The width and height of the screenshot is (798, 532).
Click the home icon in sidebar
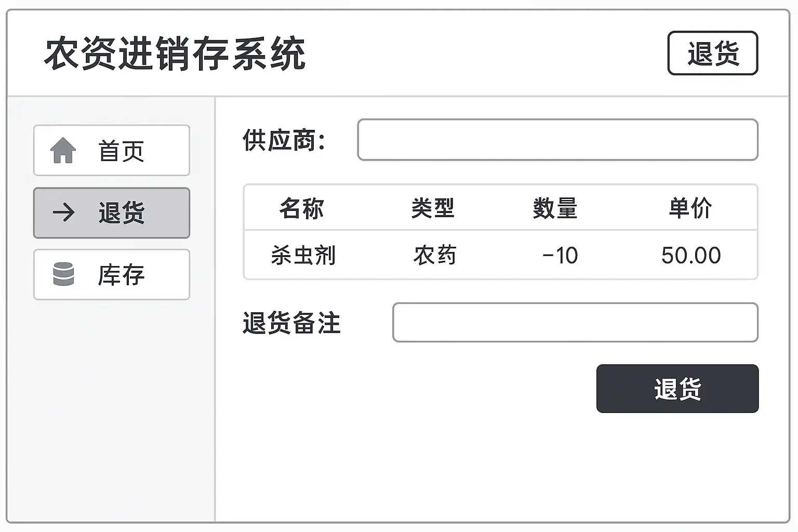click(63, 151)
